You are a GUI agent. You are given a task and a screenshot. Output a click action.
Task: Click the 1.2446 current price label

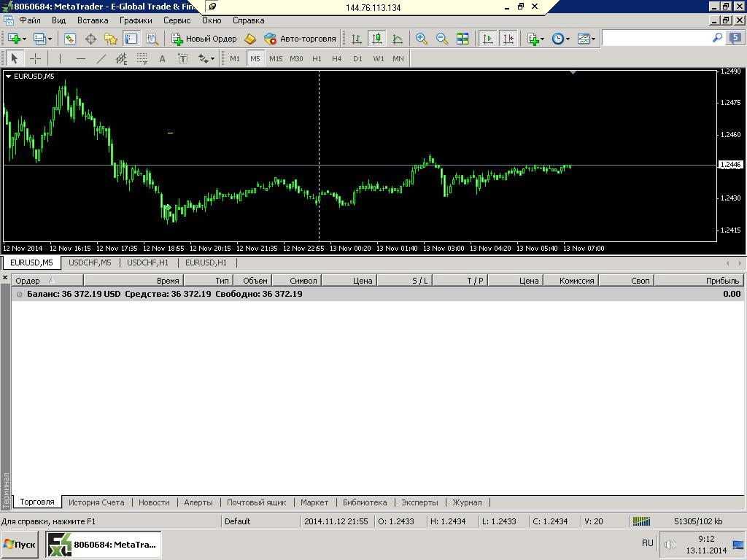730,165
